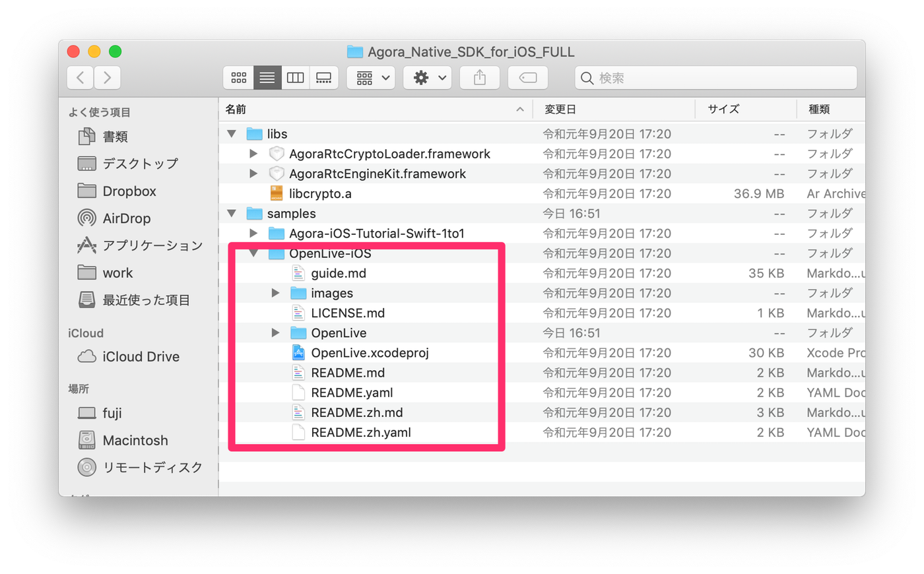This screenshot has height=574, width=924.
Task: Select fuji computer in the sidebar
Action: click(100, 413)
